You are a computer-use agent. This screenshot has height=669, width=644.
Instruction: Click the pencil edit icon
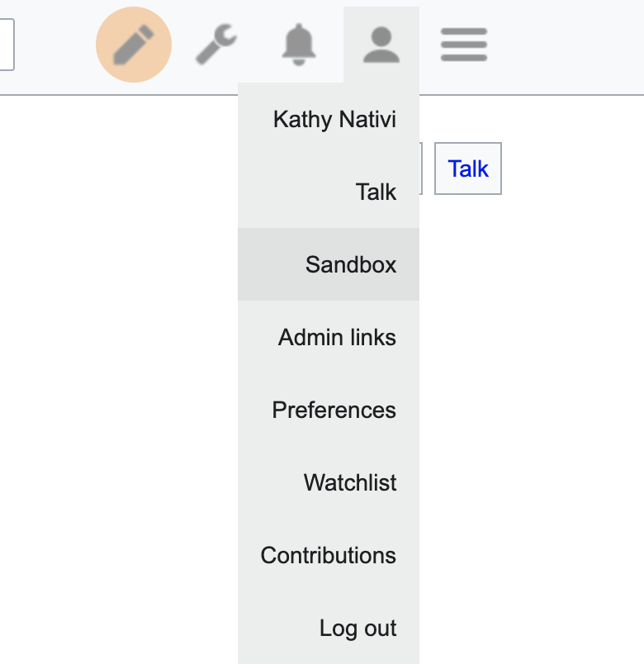tap(134, 45)
